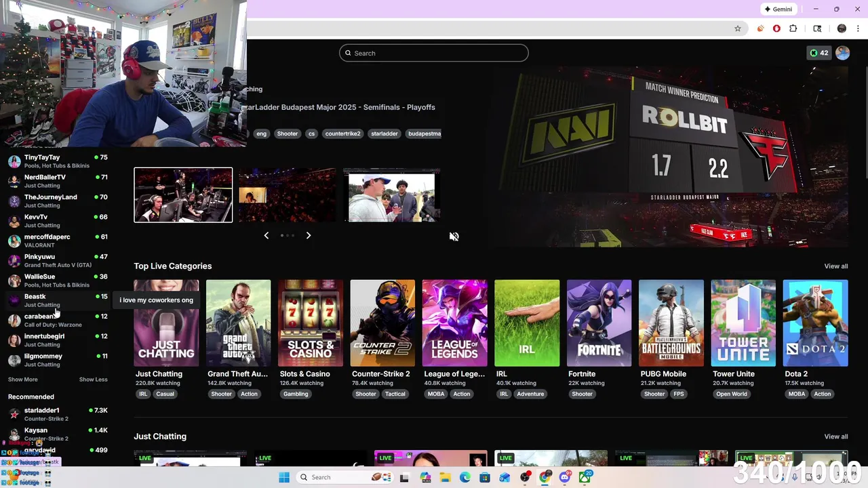
Task: Expand followed list with Show More
Action: coord(23,380)
